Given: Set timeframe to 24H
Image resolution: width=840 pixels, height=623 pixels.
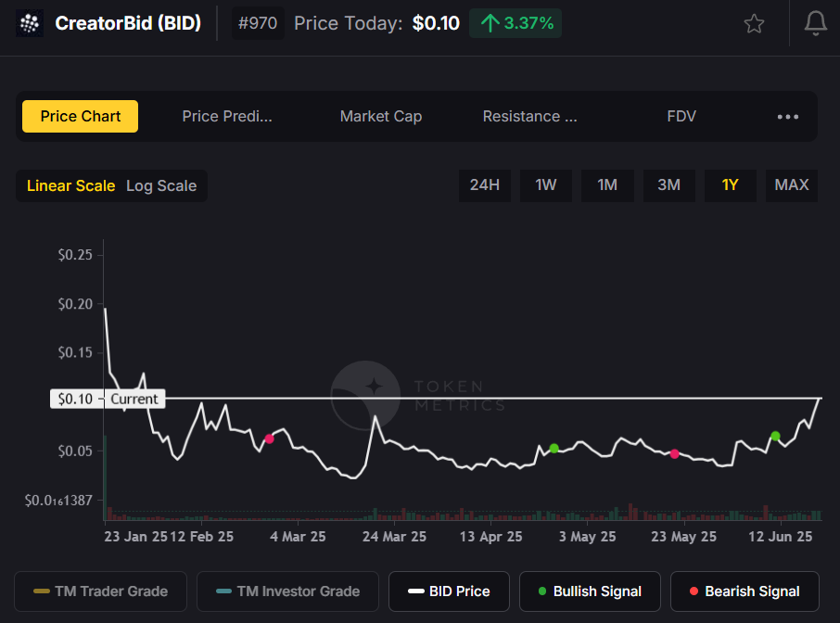Looking at the screenshot, I should click(x=484, y=185).
